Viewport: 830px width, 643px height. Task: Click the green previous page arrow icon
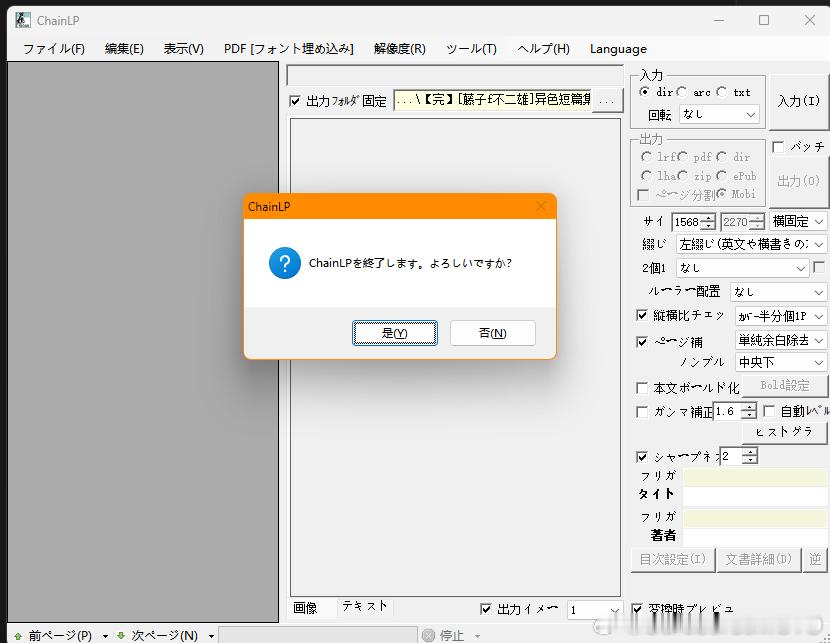[18, 636]
